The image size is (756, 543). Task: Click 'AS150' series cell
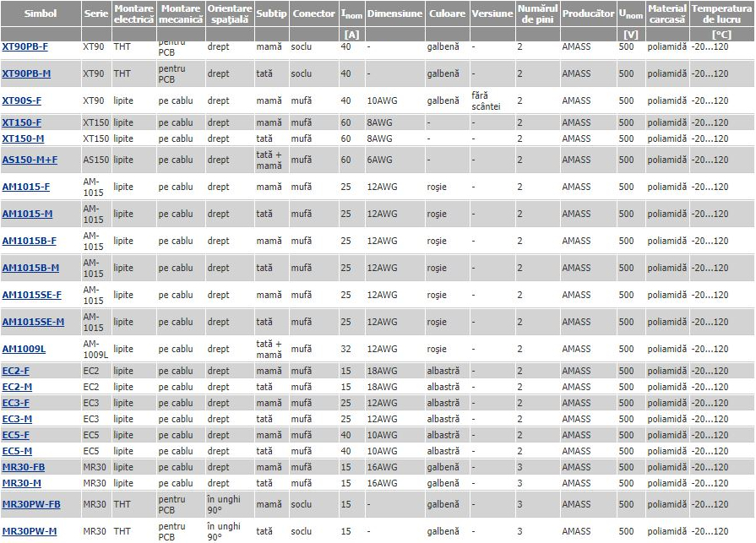point(96,160)
